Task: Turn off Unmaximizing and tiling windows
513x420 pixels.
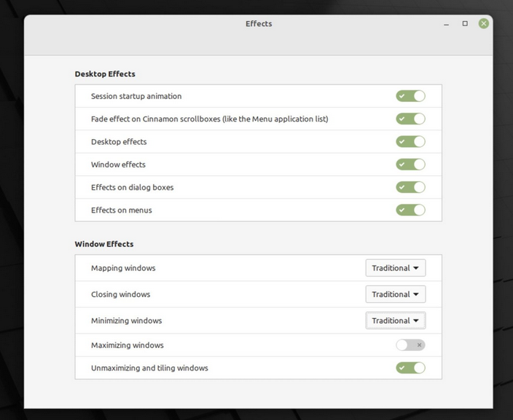Action: (410, 368)
